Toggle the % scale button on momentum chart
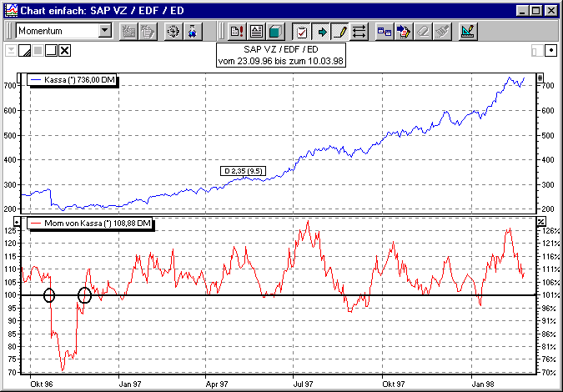 (540, 220)
